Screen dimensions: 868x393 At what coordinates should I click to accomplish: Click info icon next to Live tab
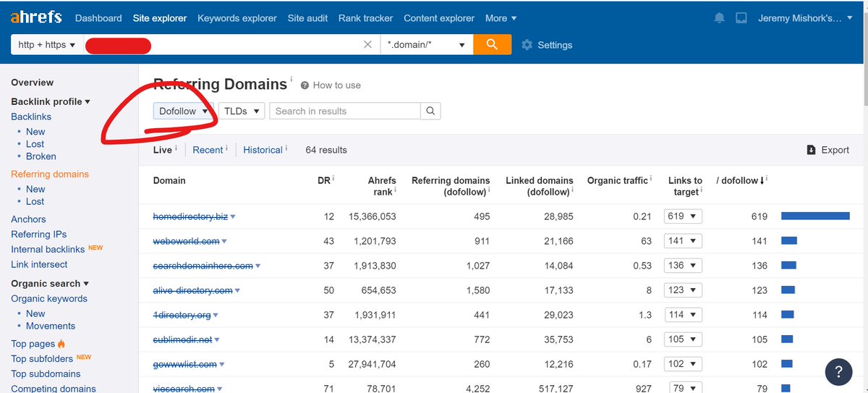point(176,148)
